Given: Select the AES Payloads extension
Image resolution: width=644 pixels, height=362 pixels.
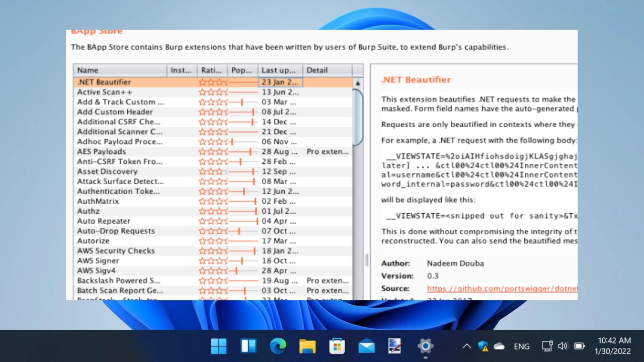Looking at the screenshot, I should click(x=213, y=151).
